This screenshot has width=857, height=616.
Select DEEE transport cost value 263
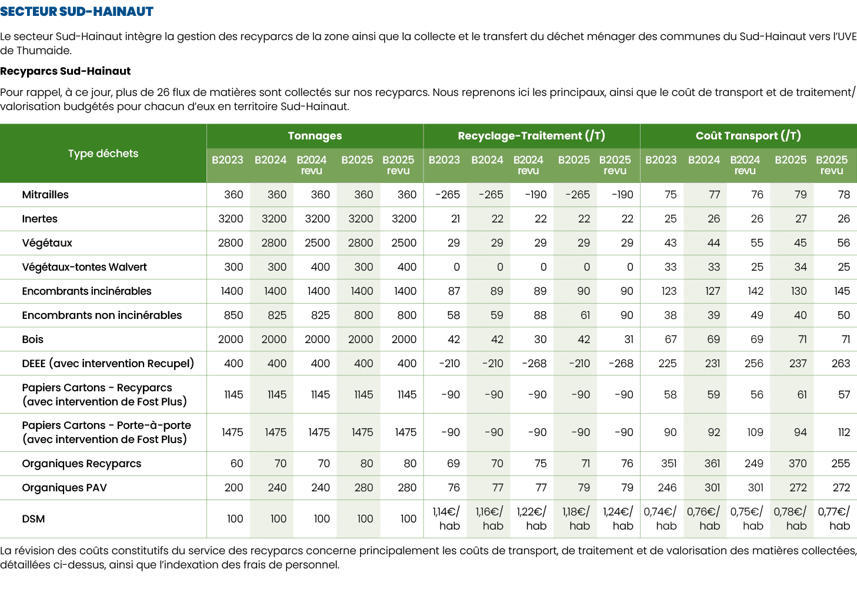click(841, 364)
